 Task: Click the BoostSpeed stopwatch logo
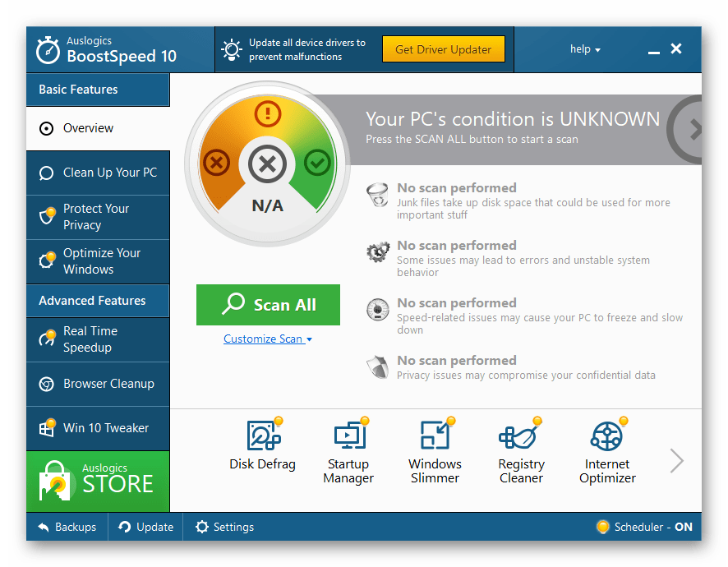(48, 49)
